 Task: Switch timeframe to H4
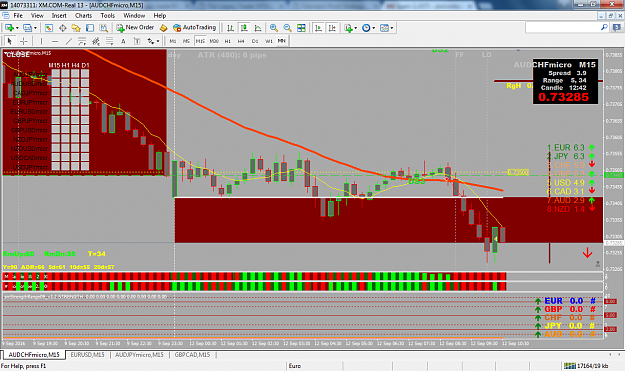click(x=241, y=41)
